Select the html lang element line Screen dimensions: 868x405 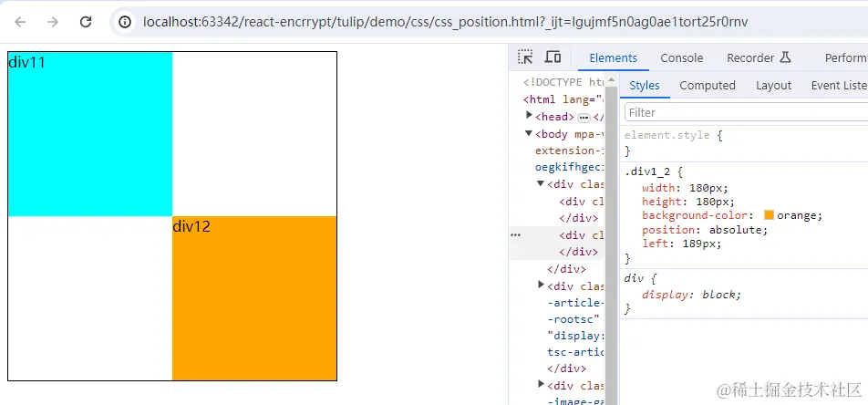coord(563,99)
